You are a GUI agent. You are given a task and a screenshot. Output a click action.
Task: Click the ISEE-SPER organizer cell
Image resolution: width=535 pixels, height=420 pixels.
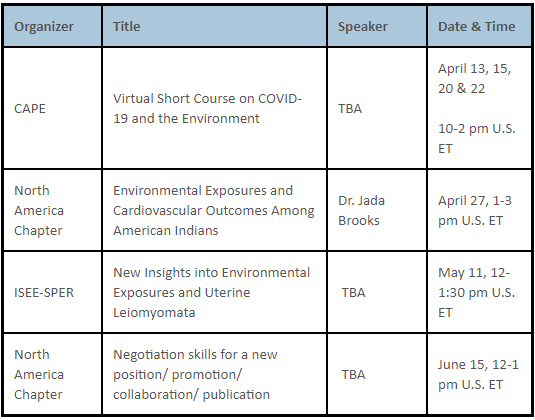tap(44, 292)
